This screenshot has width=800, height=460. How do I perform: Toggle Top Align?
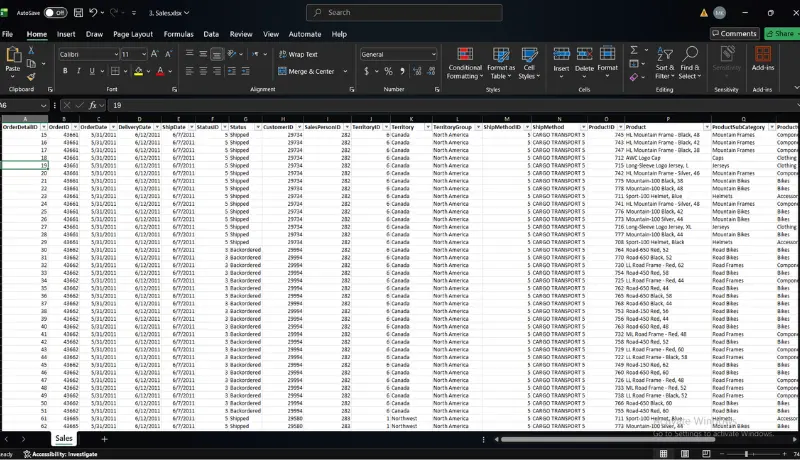pos(189,54)
